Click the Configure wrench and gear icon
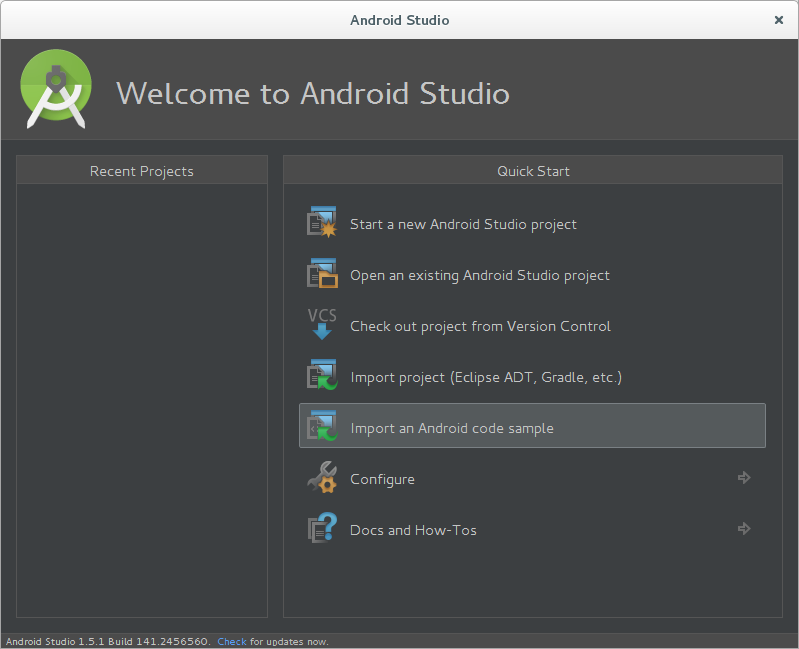The image size is (799, 649). coord(322,477)
